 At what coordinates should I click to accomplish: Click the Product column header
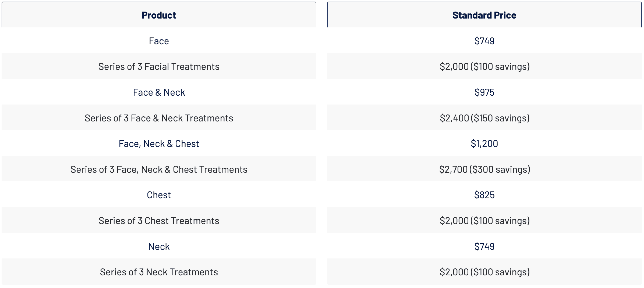pos(159,15)
